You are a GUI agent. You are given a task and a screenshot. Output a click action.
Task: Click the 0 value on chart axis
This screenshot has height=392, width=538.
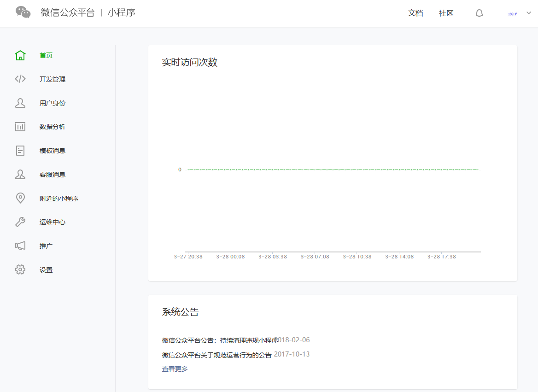[x=180, y=170]
